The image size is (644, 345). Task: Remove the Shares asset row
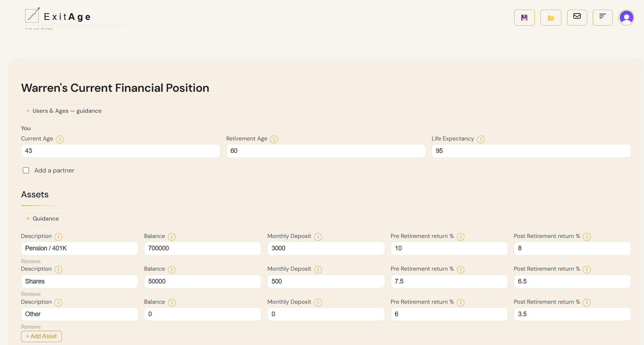click(31, 294)
